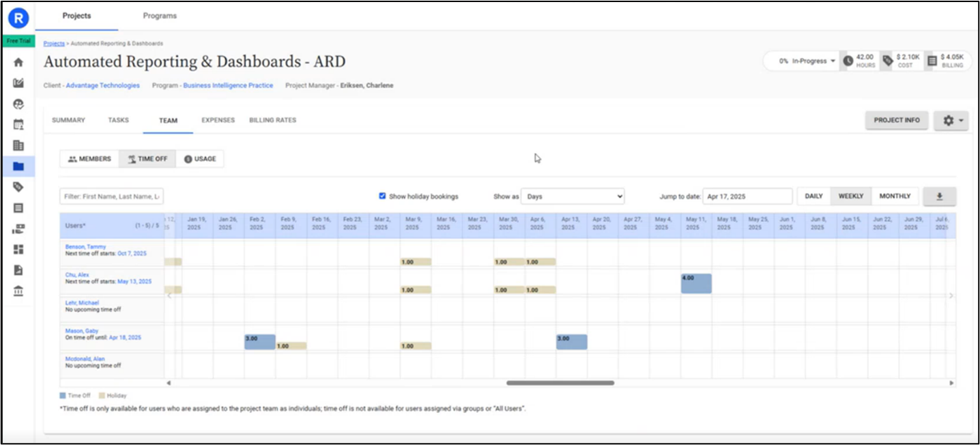This screenshot has width=980, height=445.
Task: Switch to the Summary tab
Action: (x=68, y=120)
